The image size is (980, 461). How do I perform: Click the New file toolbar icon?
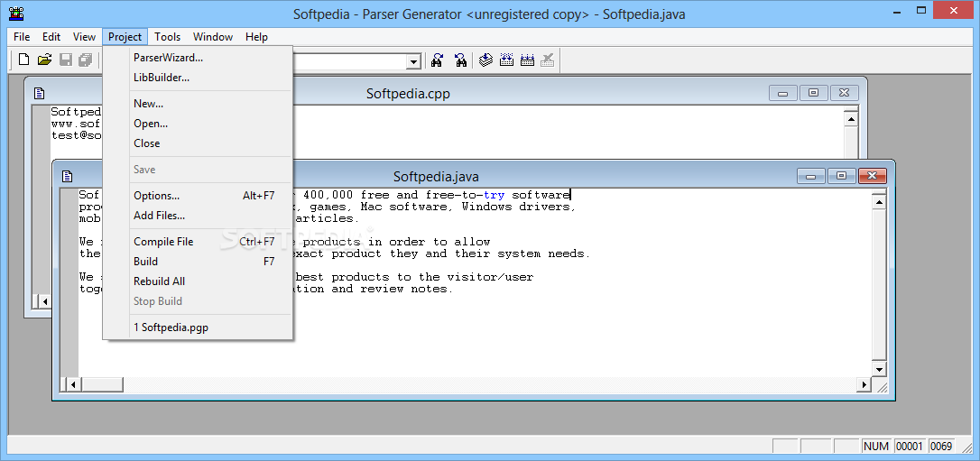pos(23,60)
